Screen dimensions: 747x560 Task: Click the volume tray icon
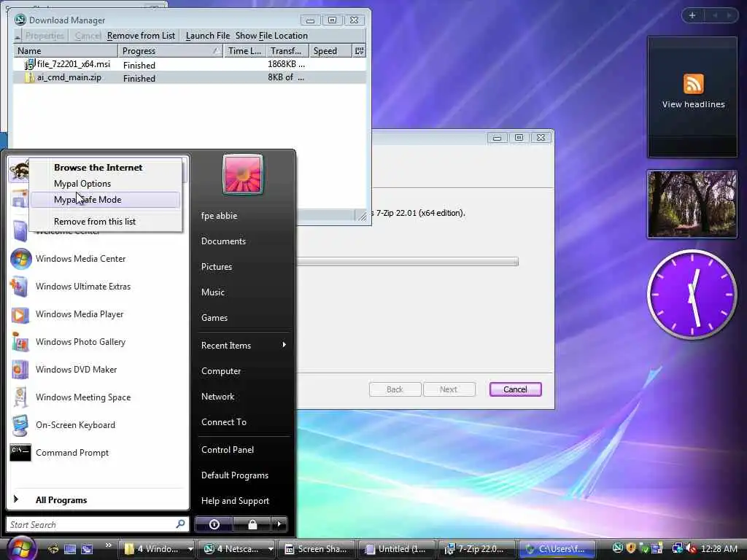691,549
